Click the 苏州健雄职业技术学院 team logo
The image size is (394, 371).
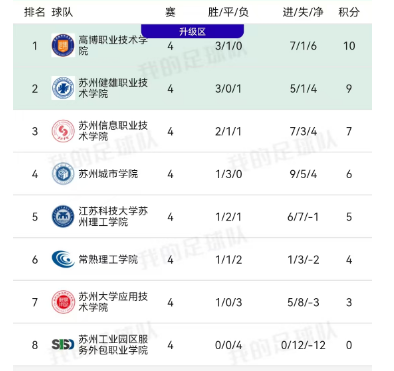tap(63, 88)
